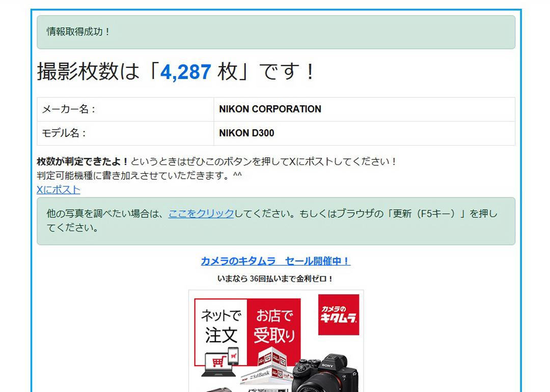Click the 'NIKON D300' model cell
Screen dimensions: 550x392
pyautogui.click(x=365, y=133)
